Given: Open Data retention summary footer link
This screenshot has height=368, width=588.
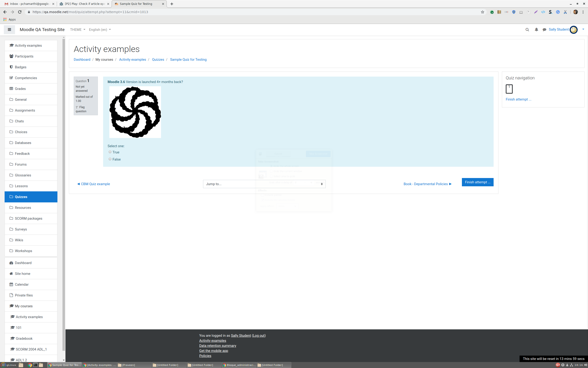Looking at the screenshot, I should click(x=218, y=346).
